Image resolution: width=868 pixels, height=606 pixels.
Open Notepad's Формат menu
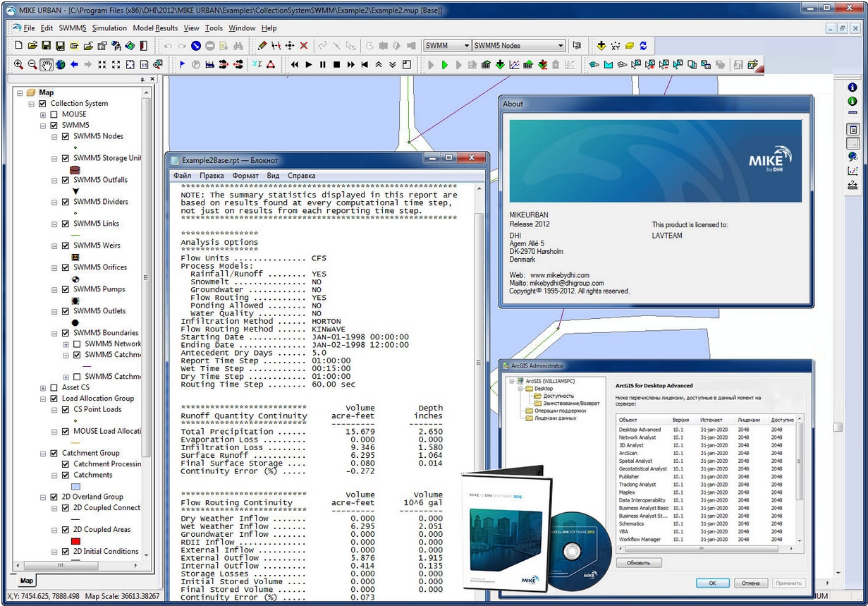245,176
